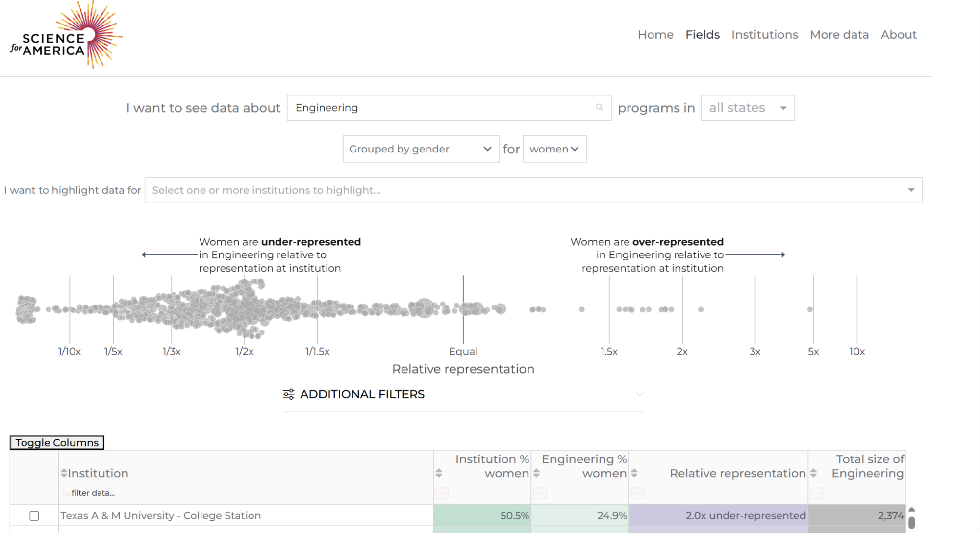Expand the ADDITIONAL FILTERS section
Screen dimensions: 980x533
point(639,394)
